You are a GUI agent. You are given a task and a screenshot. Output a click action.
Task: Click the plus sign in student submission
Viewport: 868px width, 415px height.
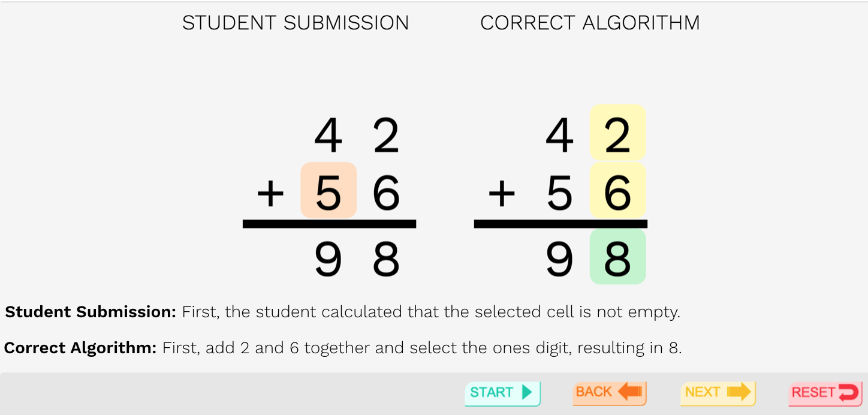click(x=270, y=193)
